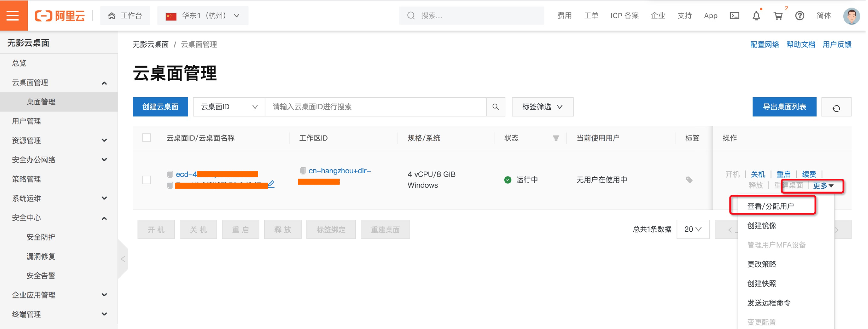Click the notification bell icon
The image size is (868, 329).
click(x=756, y=15)
